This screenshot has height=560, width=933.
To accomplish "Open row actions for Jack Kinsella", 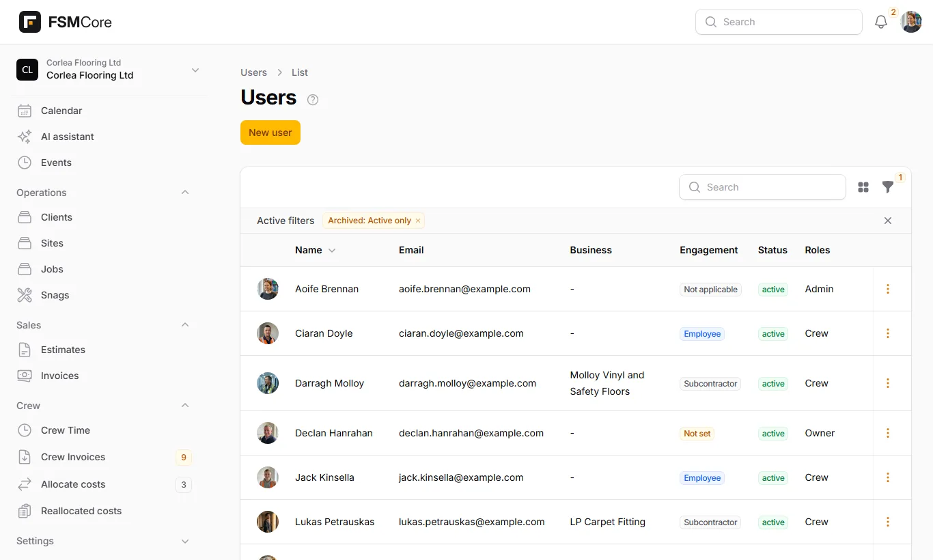I will [x=888, y=477].
